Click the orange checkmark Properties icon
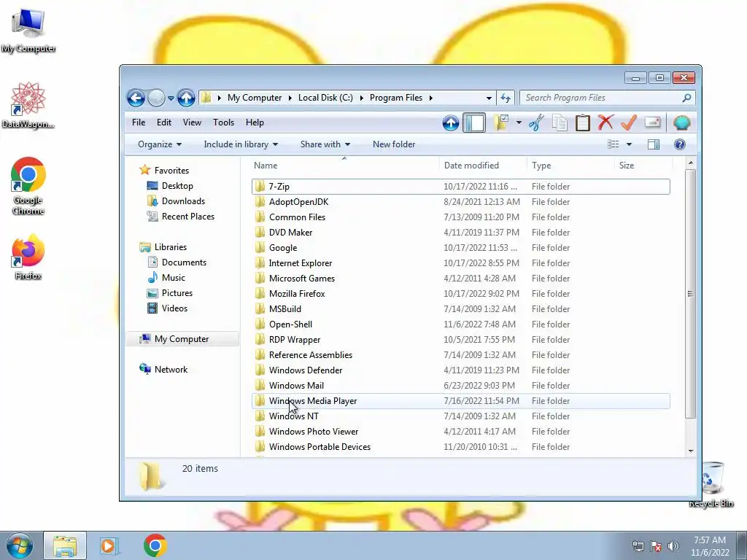This screenshot has height=560, width=747. 629,122
